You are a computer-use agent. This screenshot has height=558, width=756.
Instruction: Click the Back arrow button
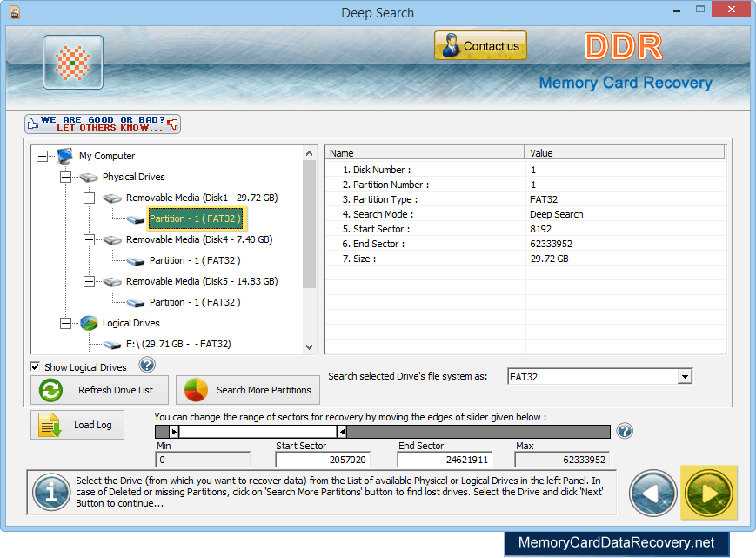(x=652, y=494)
